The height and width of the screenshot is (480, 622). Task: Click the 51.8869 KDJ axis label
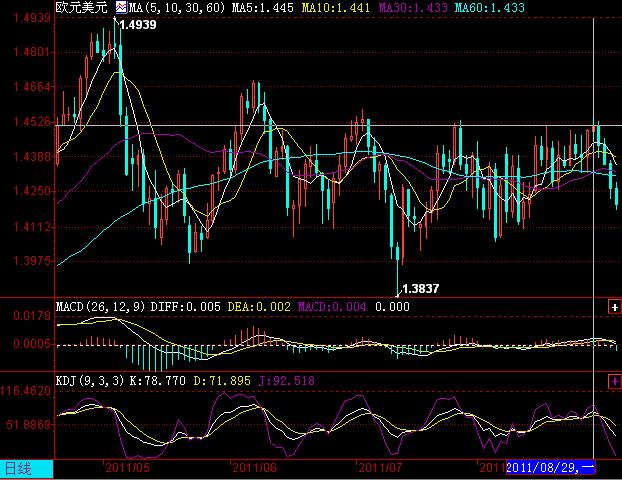[29, 425]
